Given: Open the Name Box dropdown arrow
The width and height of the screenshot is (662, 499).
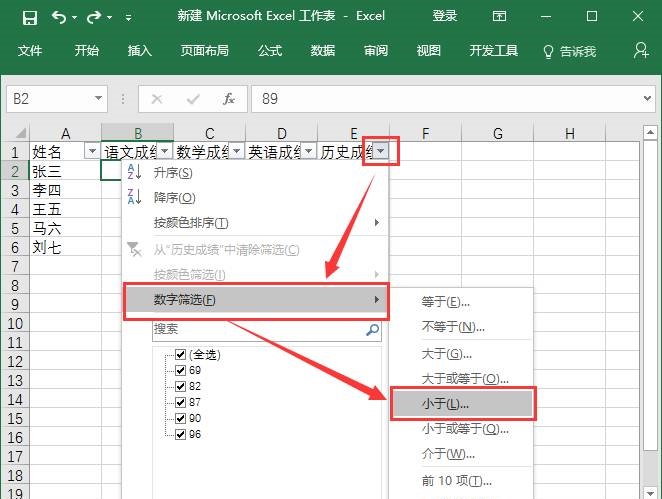Looking at the screenshot, I should [98, 98].
